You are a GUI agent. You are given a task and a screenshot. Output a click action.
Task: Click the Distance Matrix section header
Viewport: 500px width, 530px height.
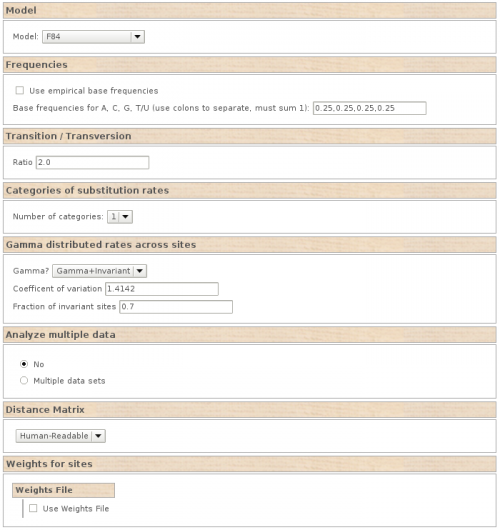pyautogui.click(x=250, y=410)
